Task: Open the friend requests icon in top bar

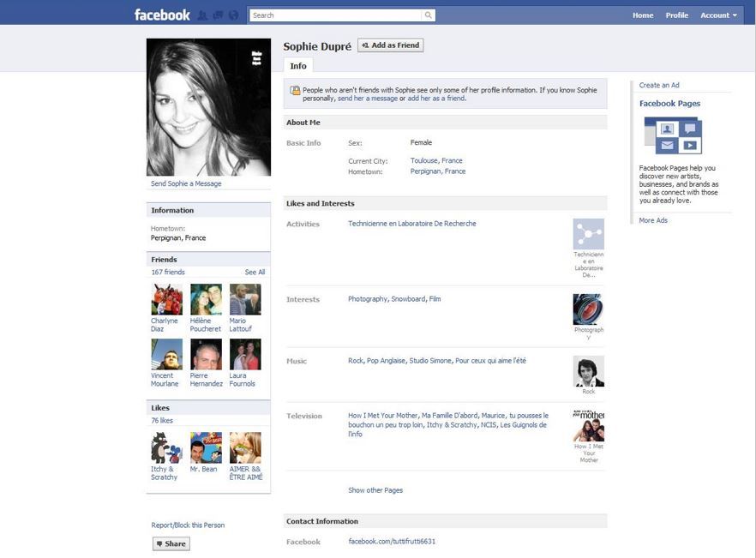Action: coord(203,15)
